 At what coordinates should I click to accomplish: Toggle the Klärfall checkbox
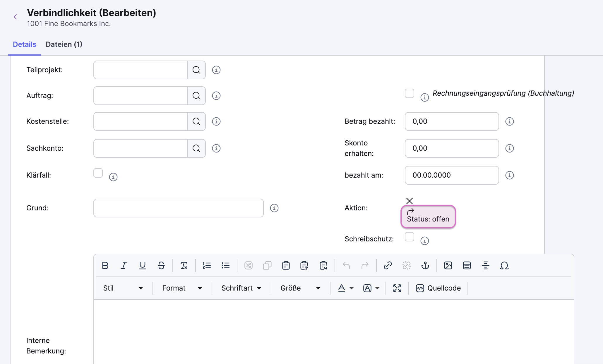pos(98,173)
